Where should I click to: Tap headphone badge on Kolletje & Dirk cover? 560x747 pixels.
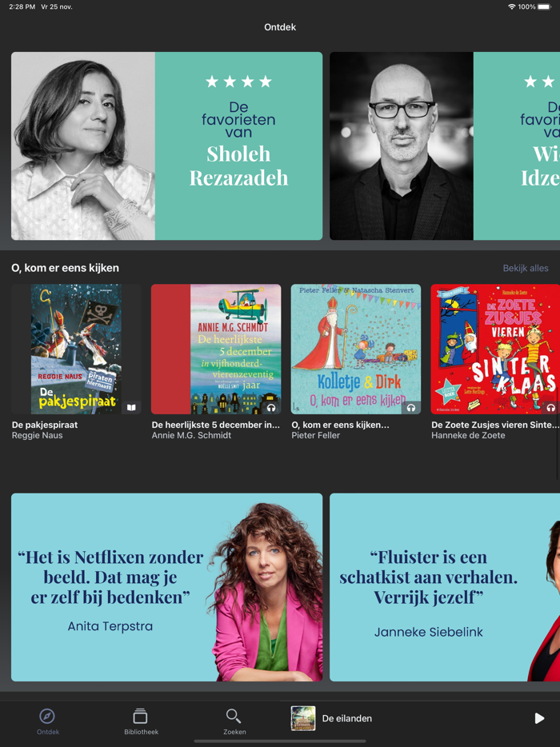(411, 408)
